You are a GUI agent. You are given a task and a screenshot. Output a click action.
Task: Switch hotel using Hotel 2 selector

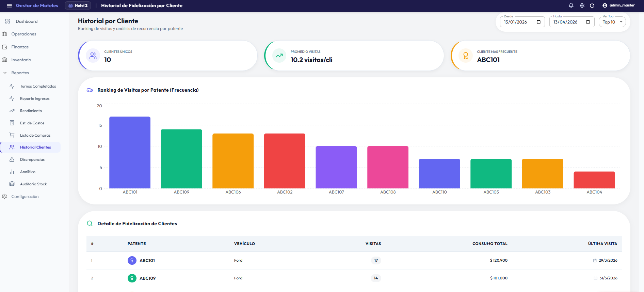[x=78, y=5]
